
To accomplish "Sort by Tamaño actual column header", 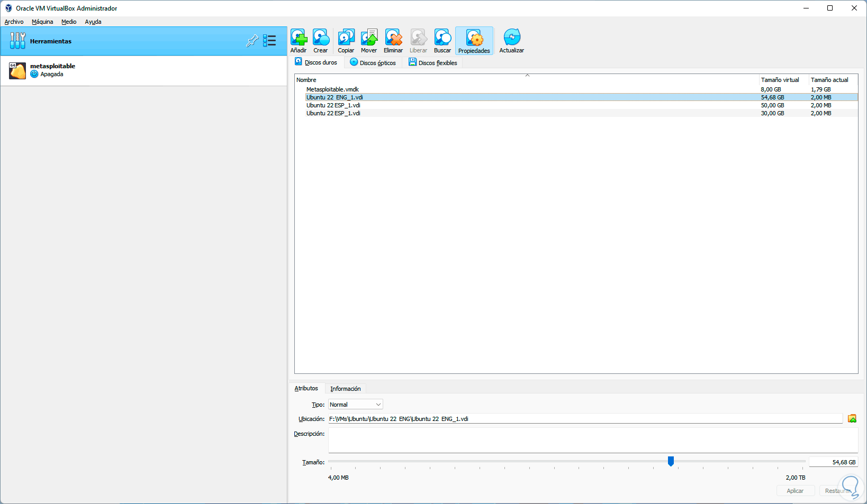I will click(x=829, y=80).
